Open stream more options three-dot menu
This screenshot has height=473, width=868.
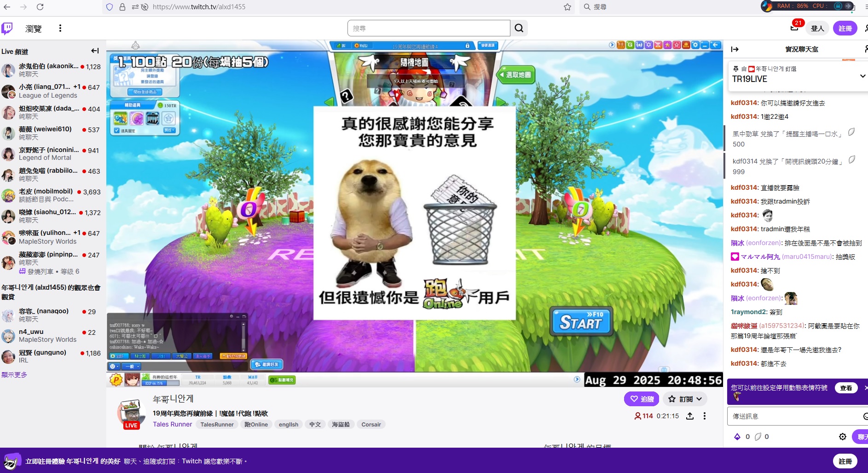tap(704, 416)
